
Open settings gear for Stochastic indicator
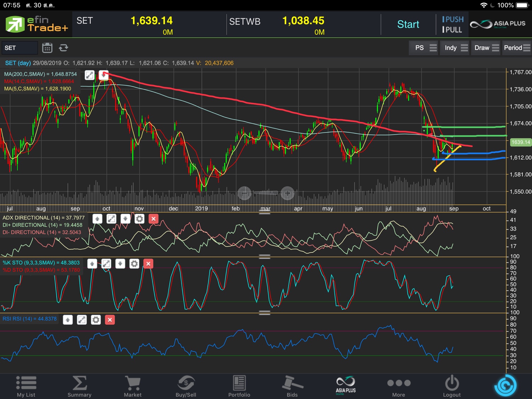tap(134, 264)
